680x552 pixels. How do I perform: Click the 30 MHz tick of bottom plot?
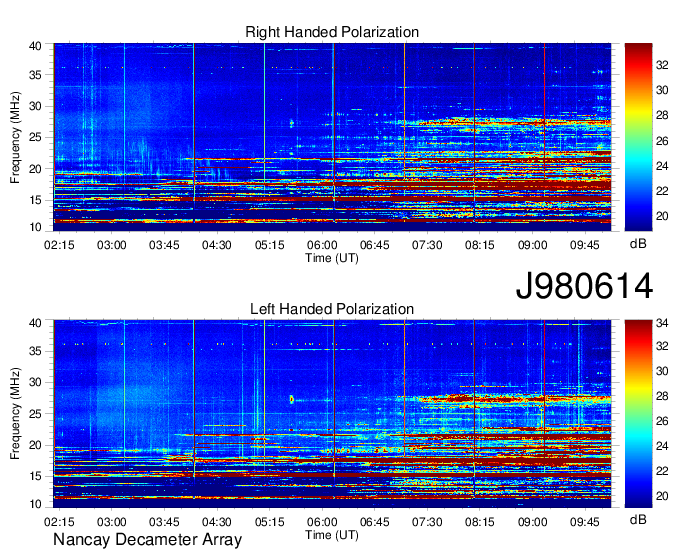tap(35, 383)
